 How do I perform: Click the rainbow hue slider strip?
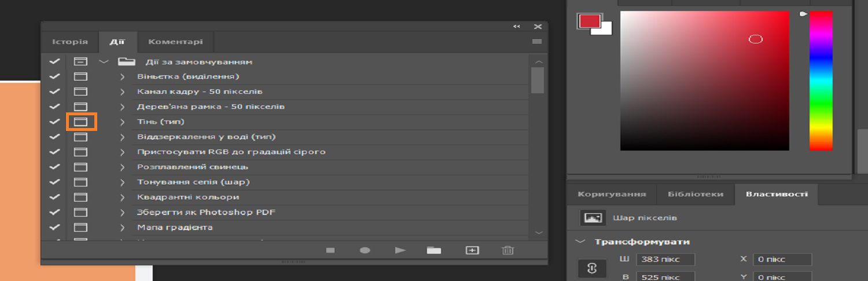(x=821, y=81)
